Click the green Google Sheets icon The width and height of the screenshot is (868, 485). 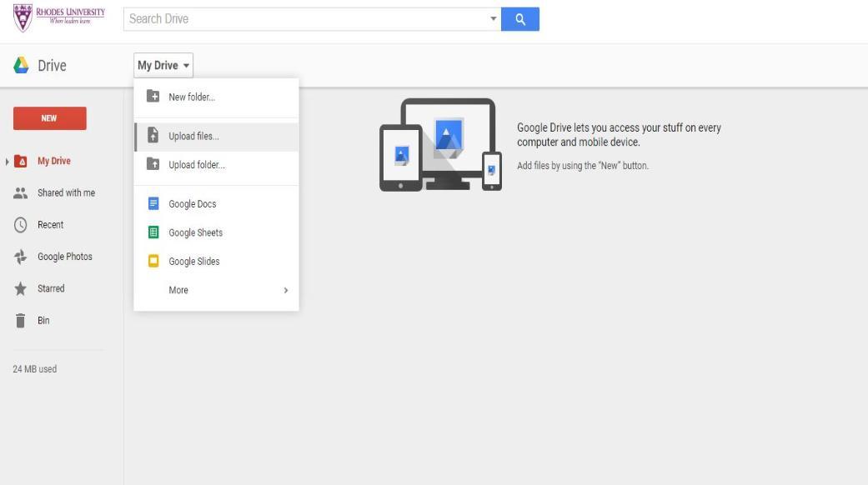[153, 232]
